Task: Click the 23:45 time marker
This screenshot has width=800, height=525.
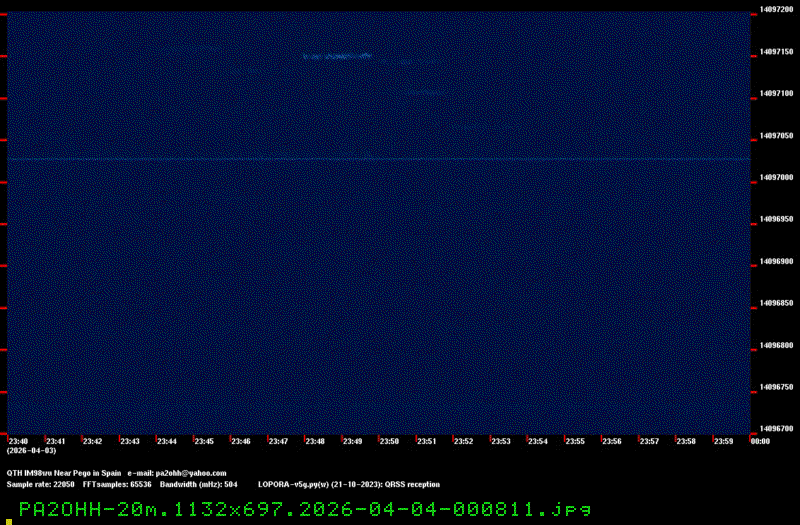Action: coord(203,441)
